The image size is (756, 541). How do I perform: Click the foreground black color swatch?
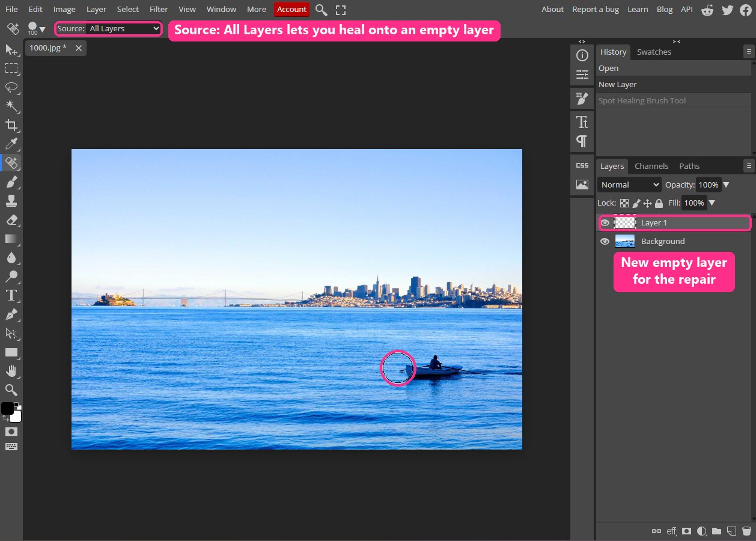coord(7,409)
